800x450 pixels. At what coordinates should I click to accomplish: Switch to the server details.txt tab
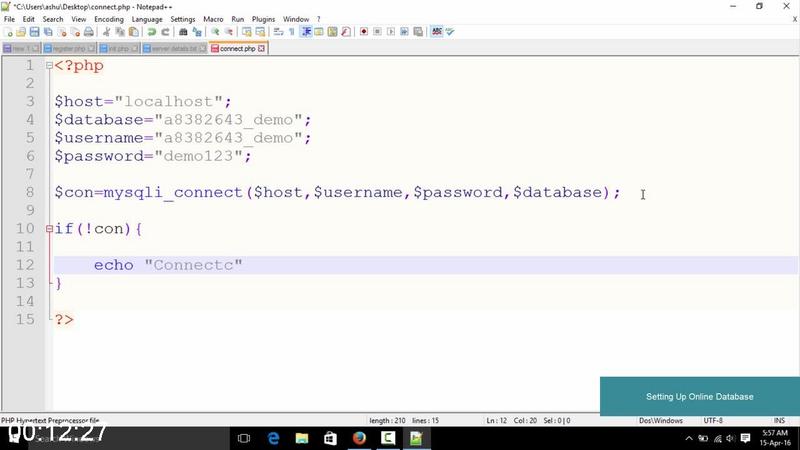174,48
